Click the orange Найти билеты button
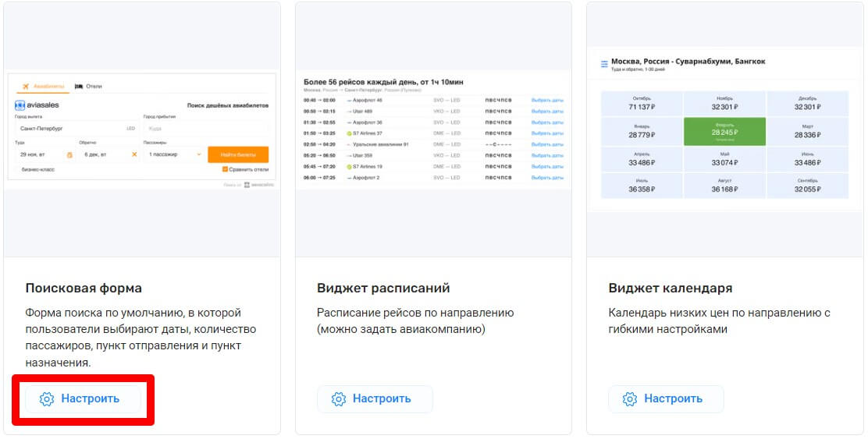Viewport: 868px width, 439px height. click(238, 154)
